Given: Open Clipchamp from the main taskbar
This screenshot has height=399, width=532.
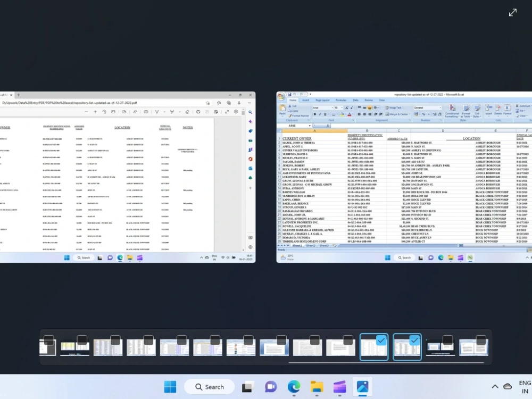Looking at the screenshot, I should 339,386.
